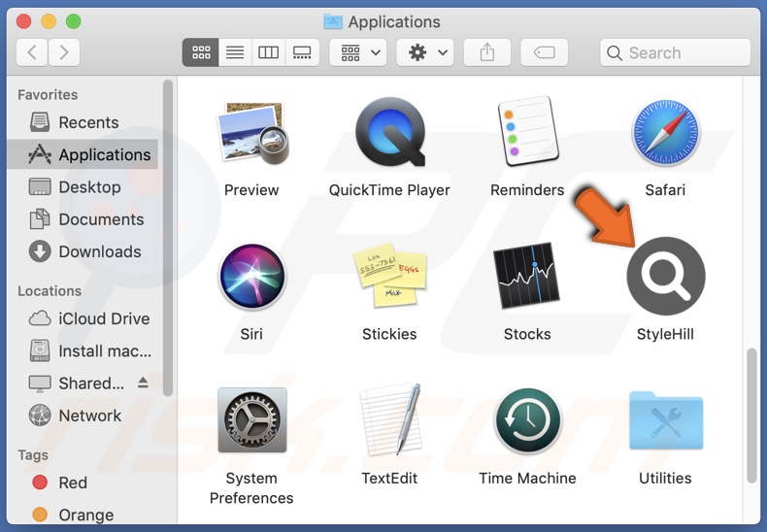
Task: Open the Time Machine icon
Action: 528,420
